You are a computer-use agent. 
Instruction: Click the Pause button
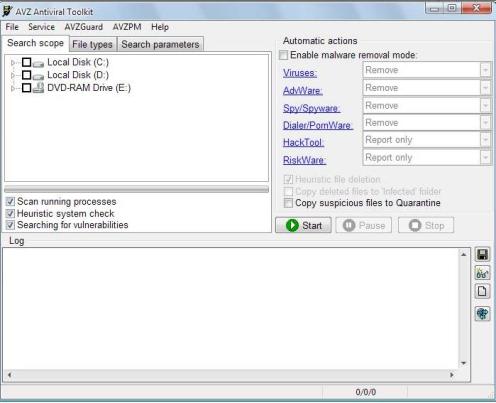point(364,225)
